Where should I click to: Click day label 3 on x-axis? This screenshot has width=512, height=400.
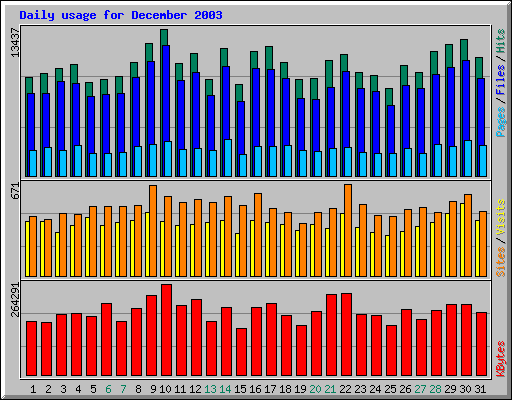(x=63, y=389)
